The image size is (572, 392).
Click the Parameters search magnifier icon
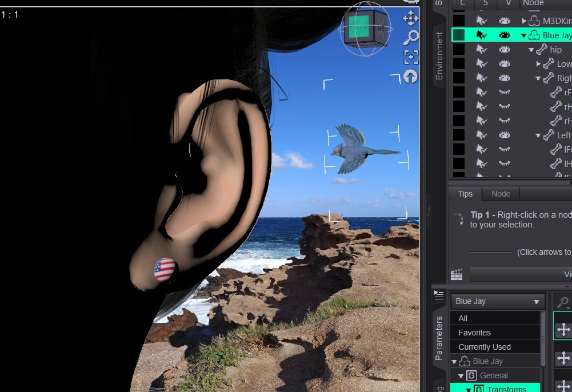563,302
